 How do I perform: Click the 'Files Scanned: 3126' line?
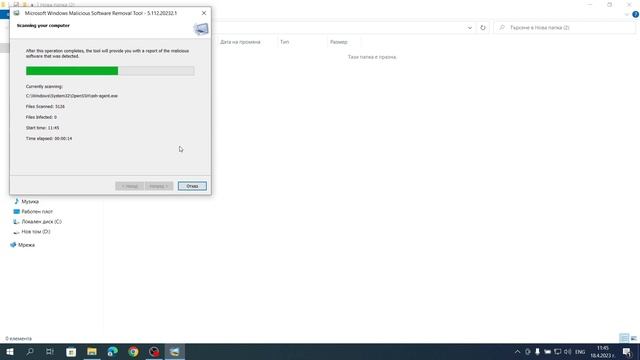coord(45,107)
